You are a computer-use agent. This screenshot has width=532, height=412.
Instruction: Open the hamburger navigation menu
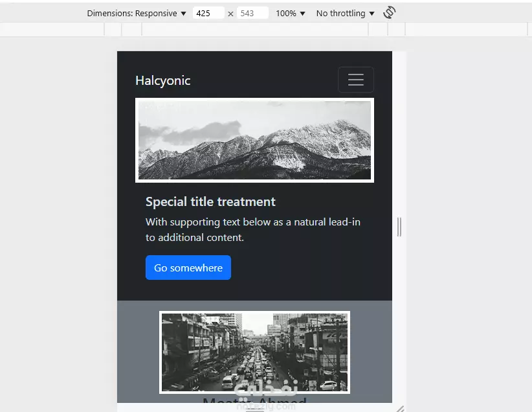[355, 80]
